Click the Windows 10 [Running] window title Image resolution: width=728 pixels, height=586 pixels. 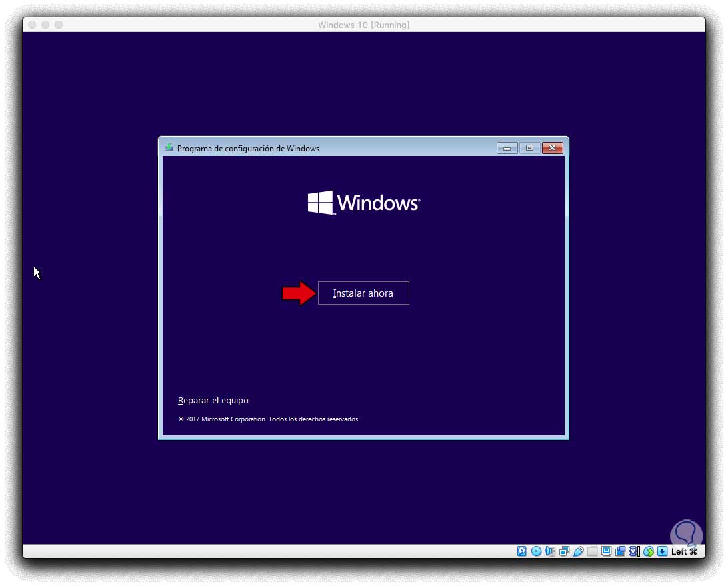click(363, 25)
